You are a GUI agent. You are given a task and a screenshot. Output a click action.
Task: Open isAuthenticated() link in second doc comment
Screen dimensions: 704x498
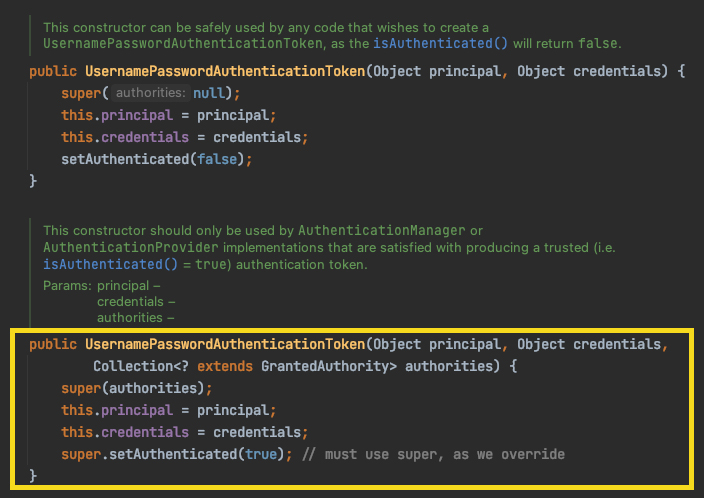pos(110,264)
